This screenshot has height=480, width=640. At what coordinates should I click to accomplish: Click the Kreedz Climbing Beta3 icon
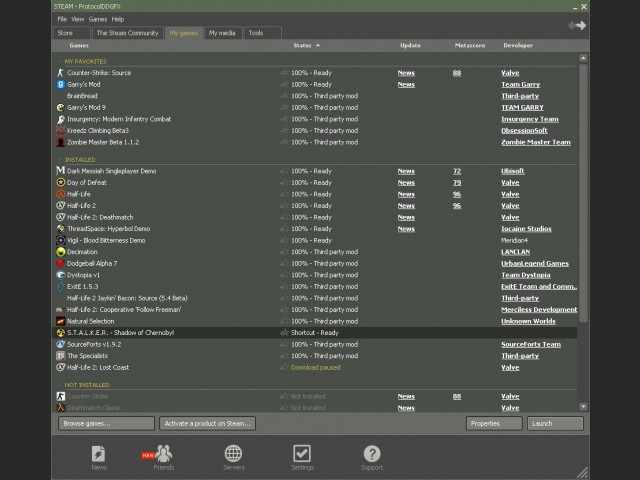pos(60,131)
